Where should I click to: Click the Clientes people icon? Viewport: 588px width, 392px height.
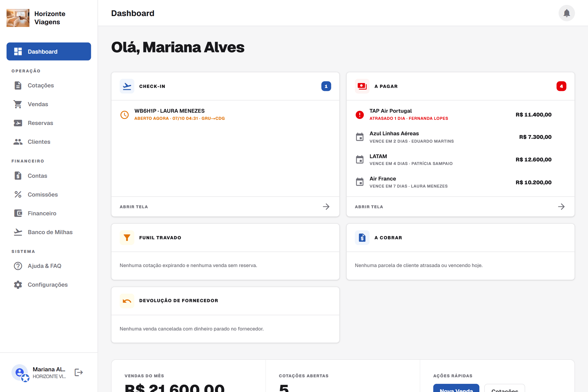(x=18, y=142)
